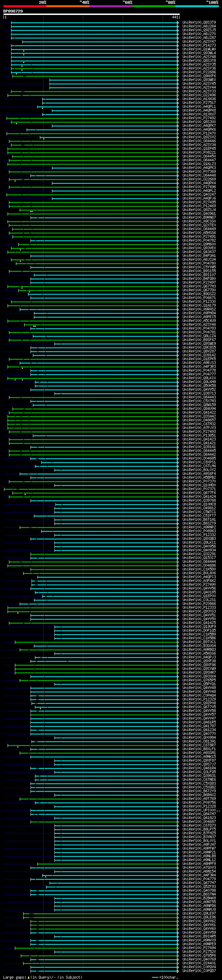Screen dimensions: 222x980
Task: Click the purple ~60% identity legend segment
Action: 111,6
